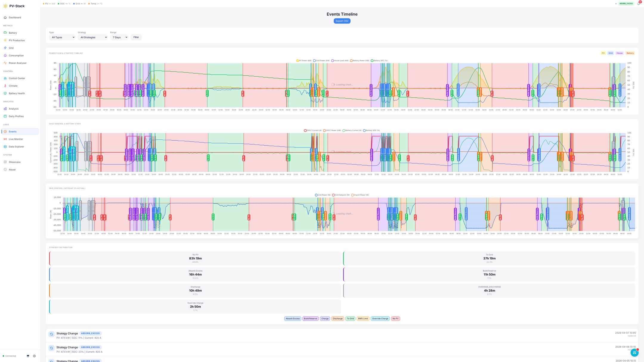Screen dimensions: 644x362
Task: Click the PV-Stack sun logo
Action: coord(5,6)
